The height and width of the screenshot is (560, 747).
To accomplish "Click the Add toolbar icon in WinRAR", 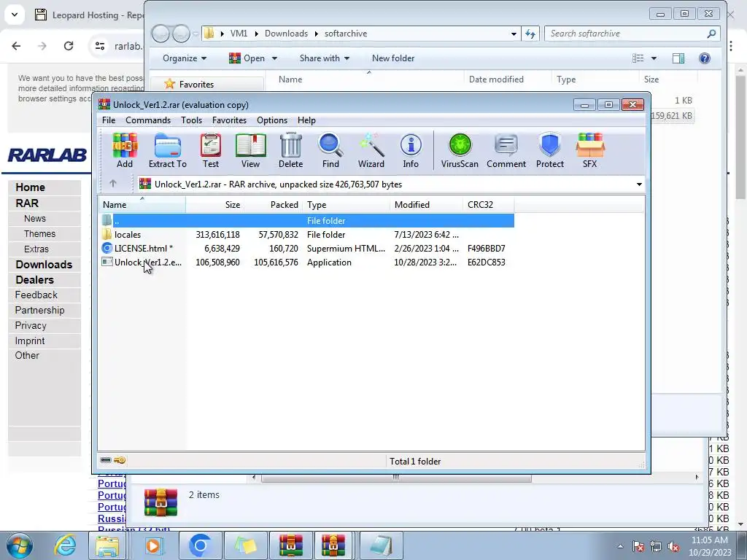I will (125, 151).
